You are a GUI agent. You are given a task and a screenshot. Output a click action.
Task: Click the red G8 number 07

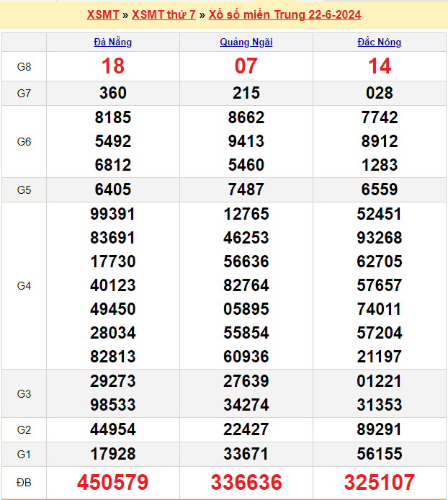(x=246, y=67)
